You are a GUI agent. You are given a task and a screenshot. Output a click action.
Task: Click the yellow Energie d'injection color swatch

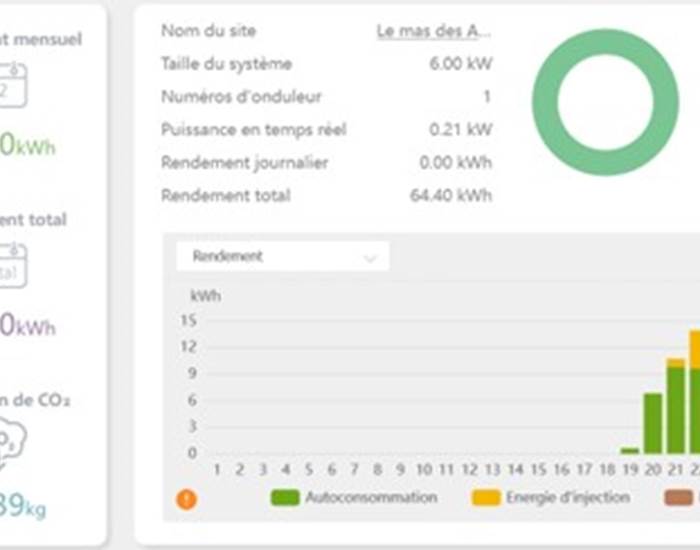point(485,497)
